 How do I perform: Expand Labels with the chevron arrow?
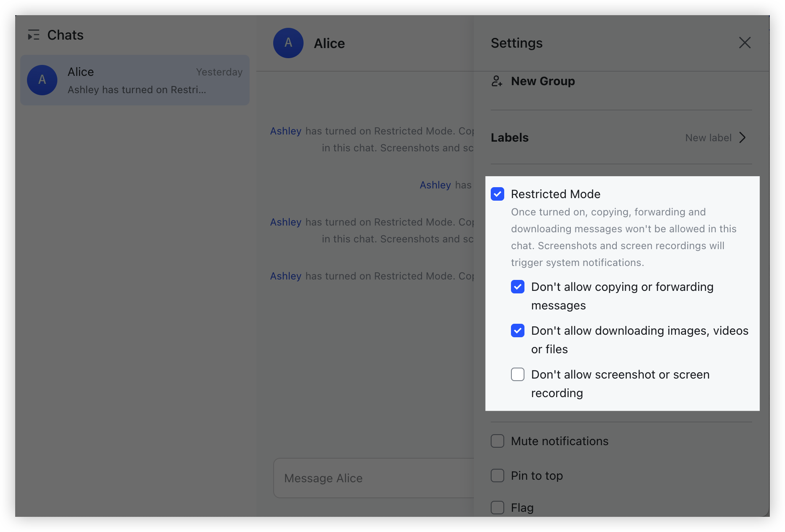pyautogui.click(x=742, y=137)
